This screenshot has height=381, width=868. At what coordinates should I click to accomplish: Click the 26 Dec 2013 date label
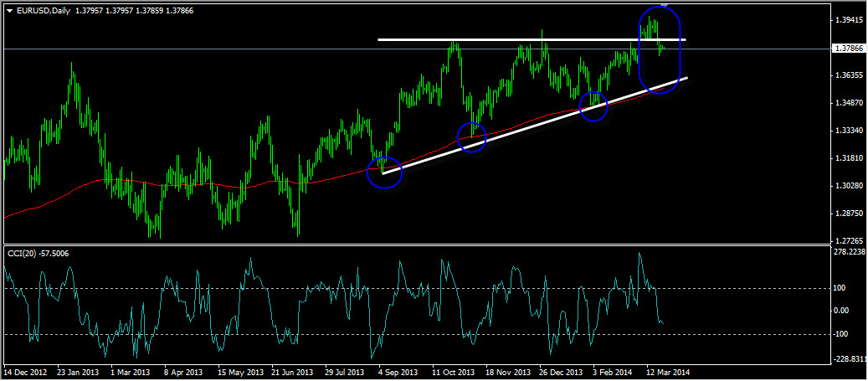pyautogui.click(x=560, y=372)
